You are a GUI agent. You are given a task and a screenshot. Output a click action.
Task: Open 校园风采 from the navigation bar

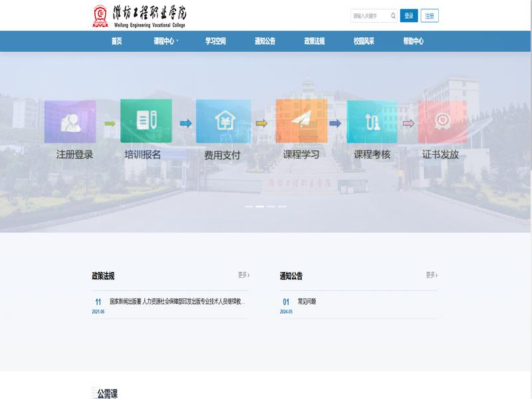[364, 41]
